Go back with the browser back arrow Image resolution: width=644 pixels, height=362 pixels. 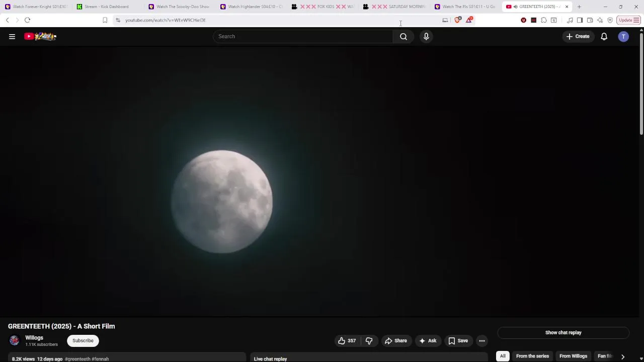tap(7, 20)
